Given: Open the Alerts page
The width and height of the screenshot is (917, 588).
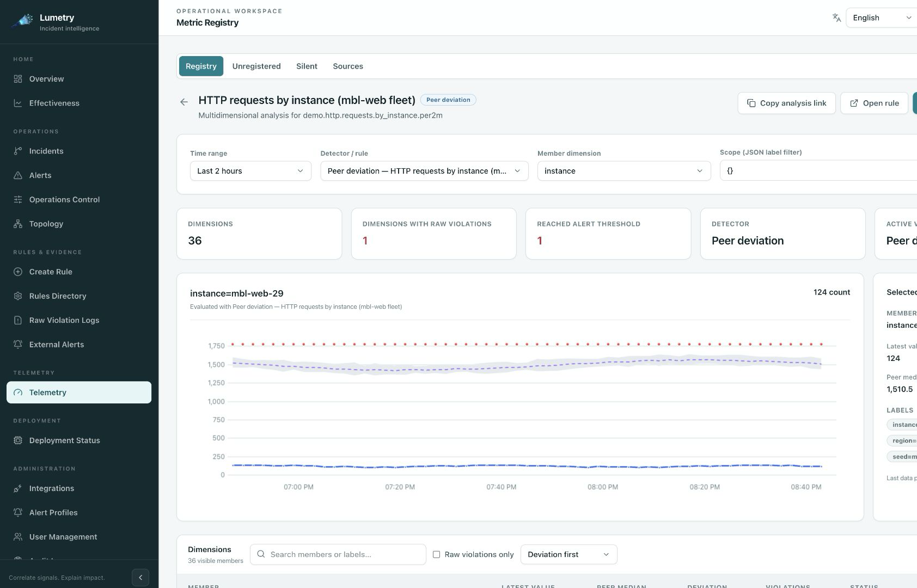Looking at the screenshot, I should tap(79, 175).
